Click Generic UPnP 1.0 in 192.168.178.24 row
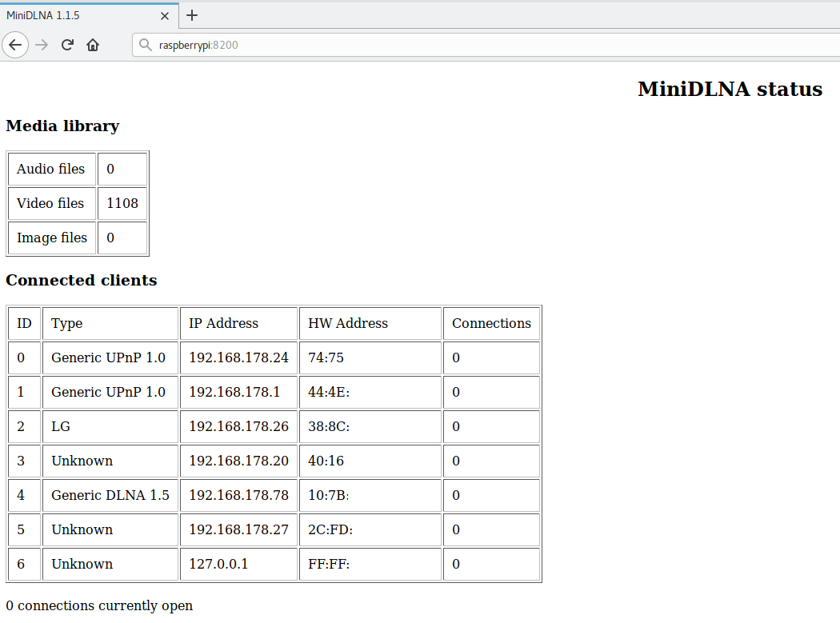The width and height of the screenshot is (840, 623). click(x=110, y=357)
